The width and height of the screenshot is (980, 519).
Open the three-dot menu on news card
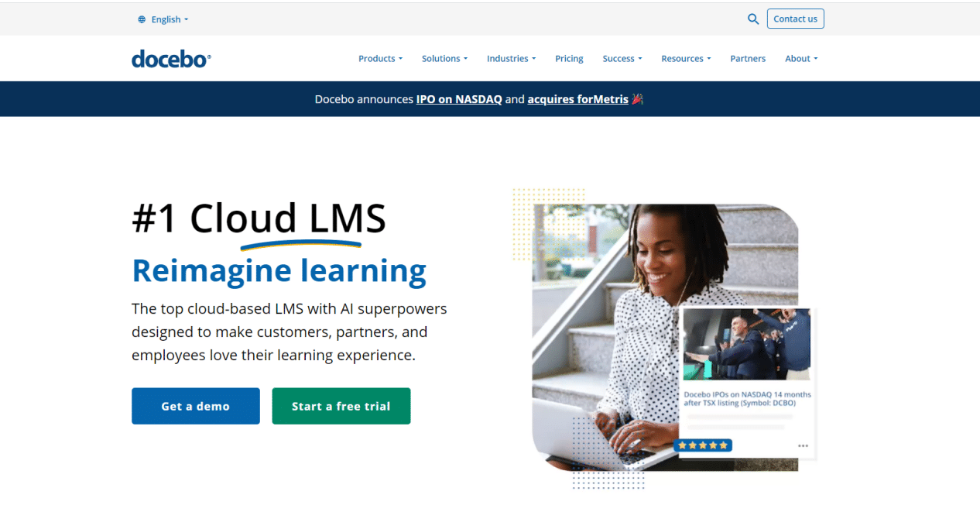tap(803, 446)
